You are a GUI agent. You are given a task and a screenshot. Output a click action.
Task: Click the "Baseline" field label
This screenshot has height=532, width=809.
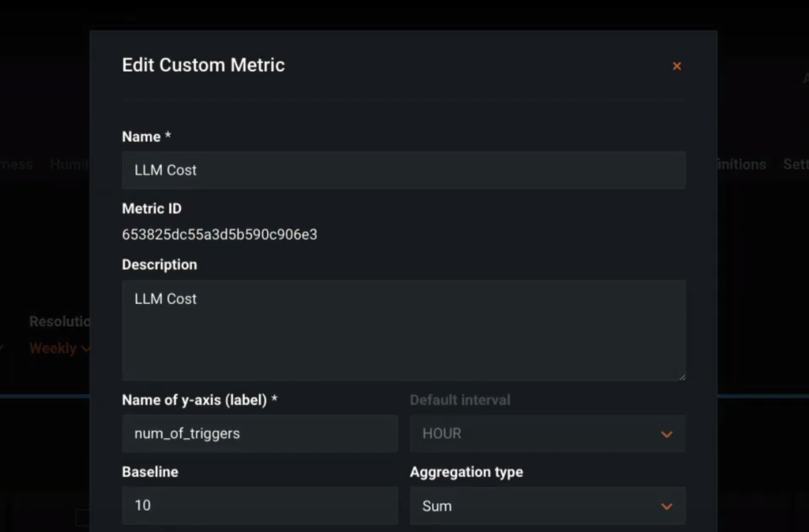click(150, 471)
